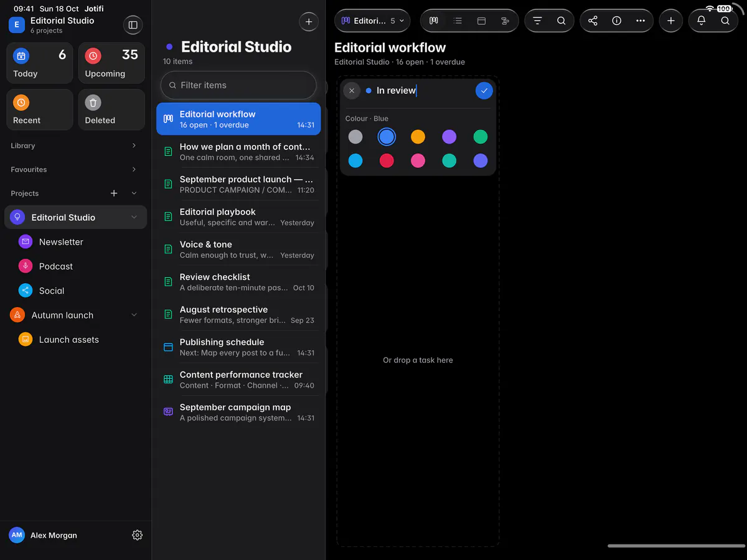The height and width of the screenshot is (560, 747).
Task: Select the Launch assets project
Action: (76, 340)
